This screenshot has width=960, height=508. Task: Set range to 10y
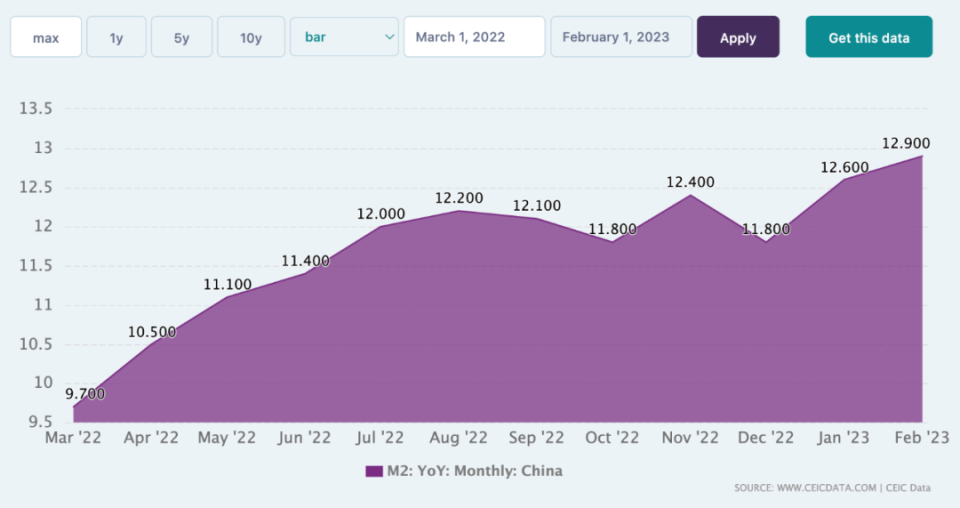tap(250, 37)
